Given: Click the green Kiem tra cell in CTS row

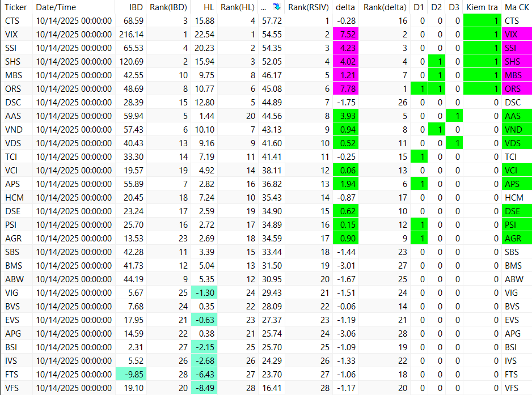Looking at the screenshot, I should (482, 21).
